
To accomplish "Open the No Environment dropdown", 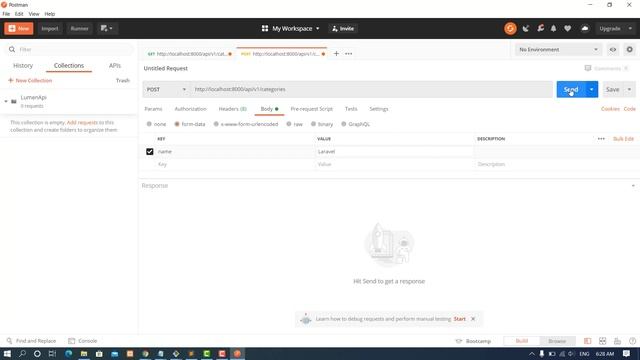I will [x=558, y=49].
